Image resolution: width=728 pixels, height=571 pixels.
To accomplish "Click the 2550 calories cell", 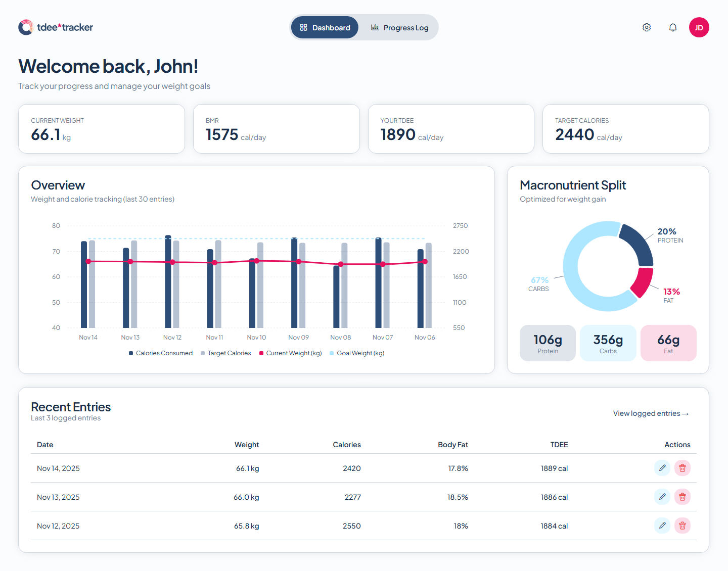I will tap(352, 526).
